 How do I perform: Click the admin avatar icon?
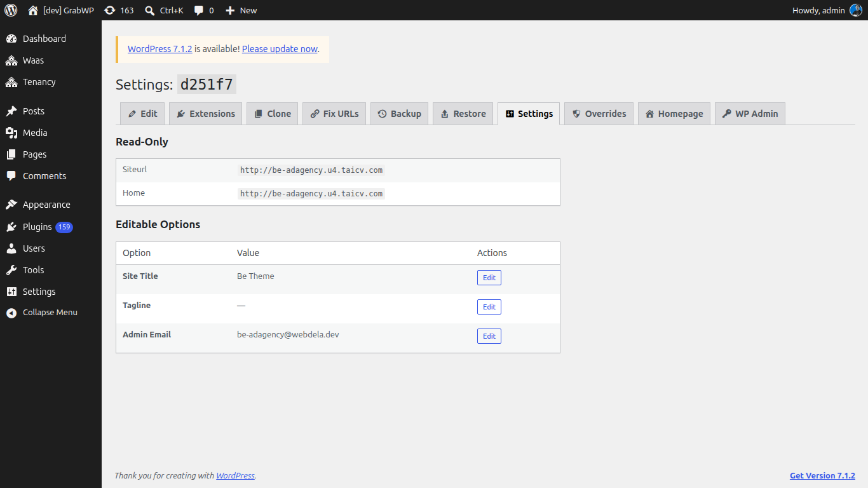pos(856,10)
